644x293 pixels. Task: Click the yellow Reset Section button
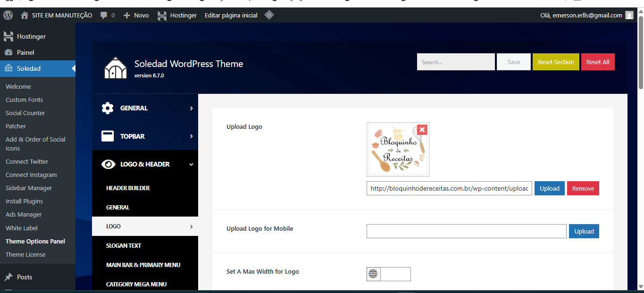click(x=556, y=62)
